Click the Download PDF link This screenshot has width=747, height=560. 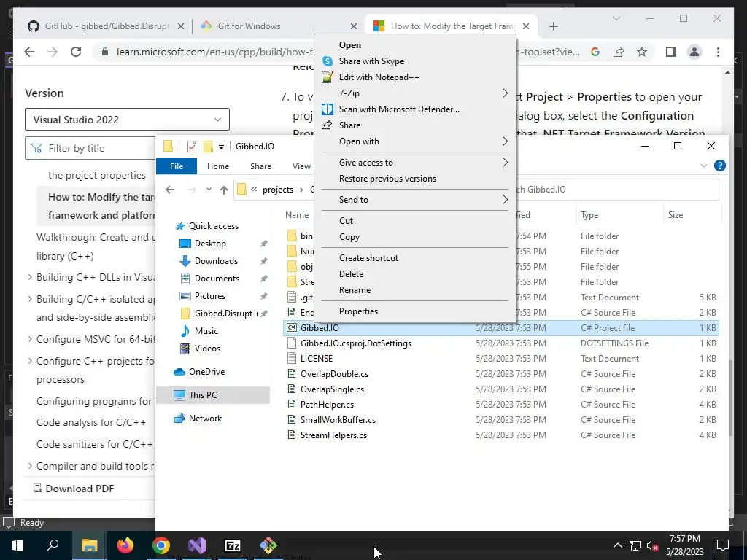(74, 489)
